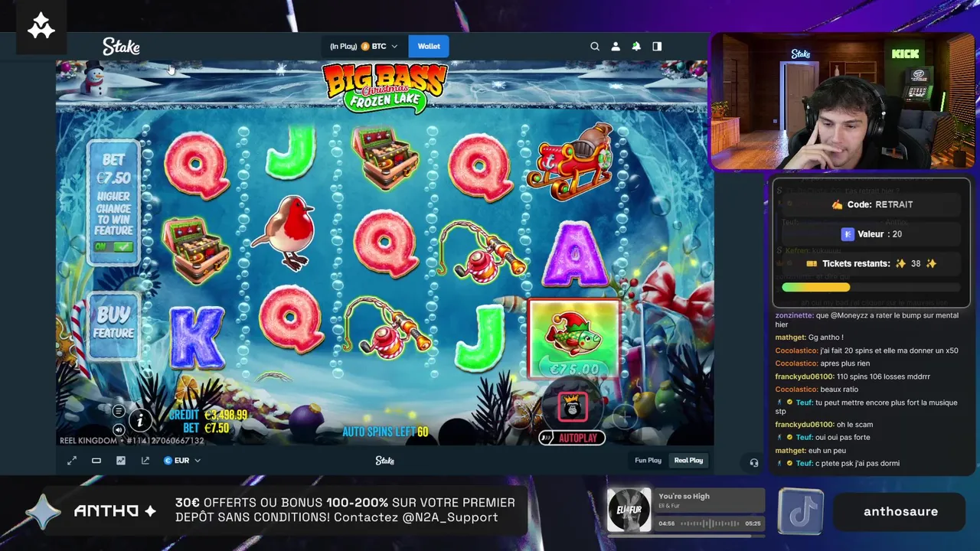Screen dimensions: 980x551
Task: Increase bet with the plus circle
Action: [x=623, y=416]
